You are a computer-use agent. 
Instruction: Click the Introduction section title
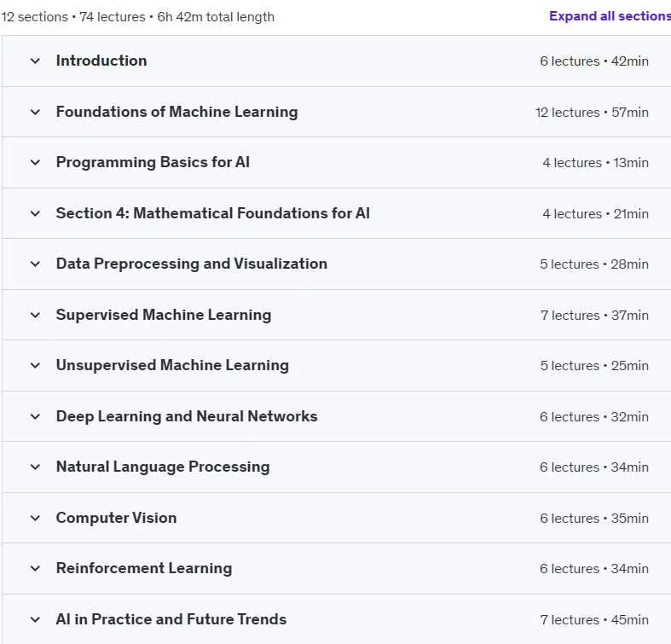pos(101,61)
